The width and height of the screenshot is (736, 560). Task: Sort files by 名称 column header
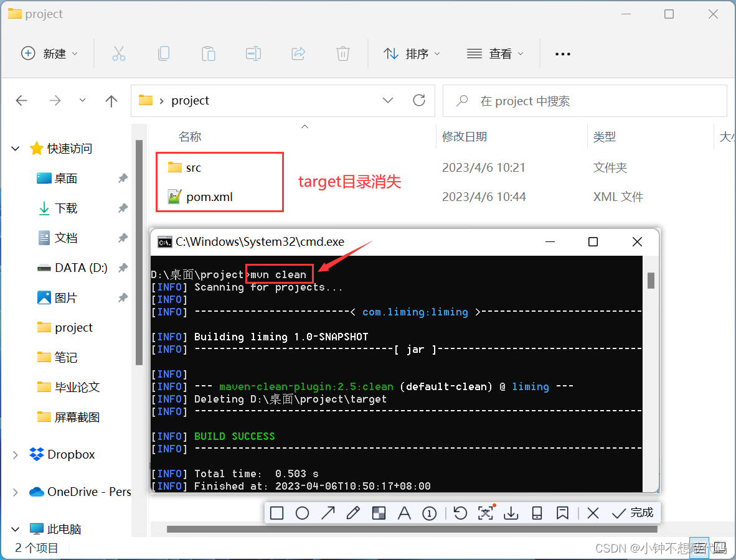[190, 136]
